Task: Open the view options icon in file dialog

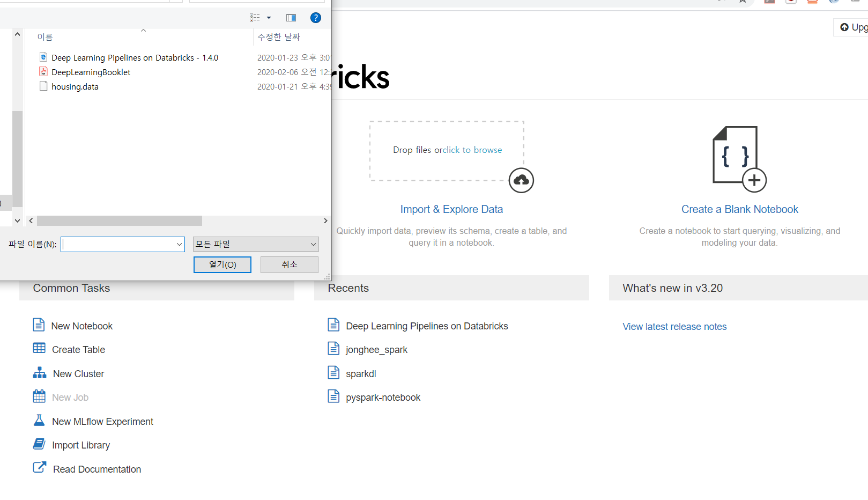Action: (x=255, y=18)
